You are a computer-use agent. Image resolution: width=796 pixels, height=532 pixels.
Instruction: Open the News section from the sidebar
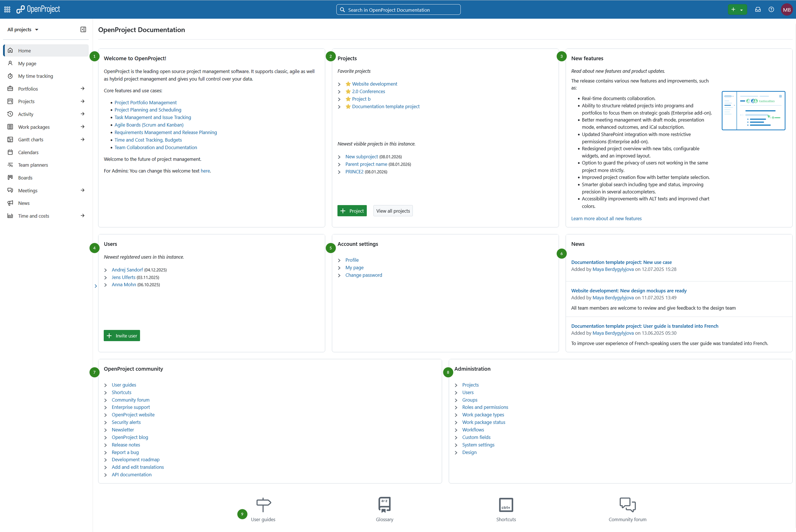pos(23,203)
